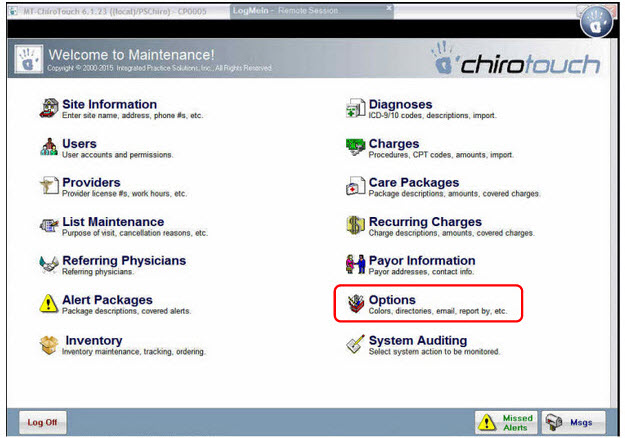Screen dimensions: 625x438
Task: Open Recurring Charges heading
Action: pos(425,222)
